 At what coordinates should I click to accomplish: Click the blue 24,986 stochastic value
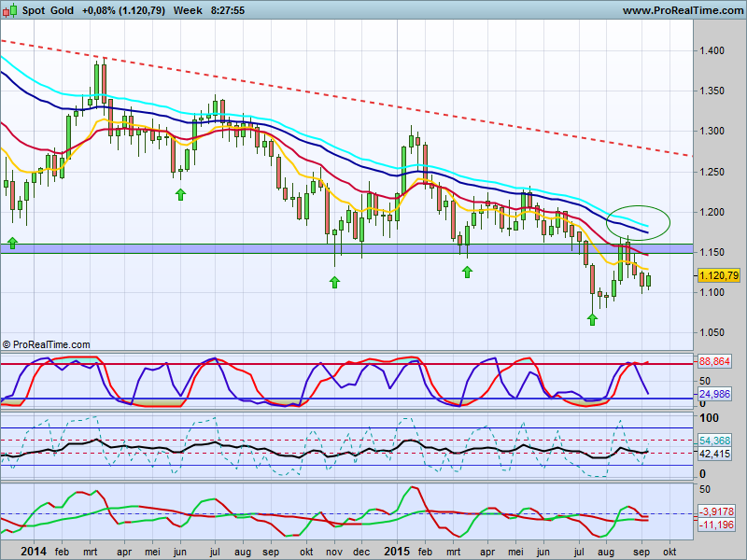point(714,394)
